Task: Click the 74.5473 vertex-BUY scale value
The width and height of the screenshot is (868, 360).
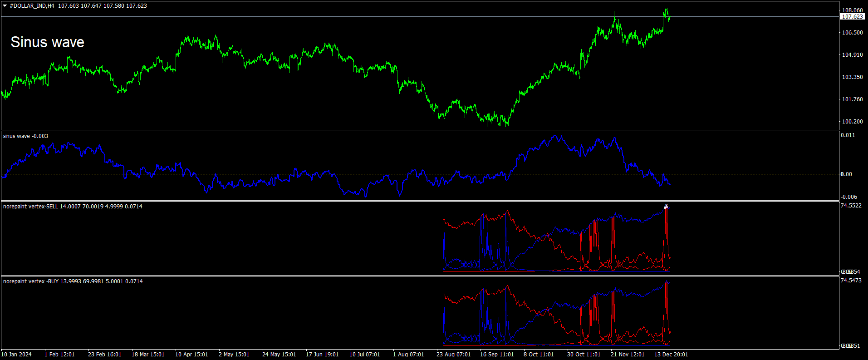Action: [x=851, y=281]
